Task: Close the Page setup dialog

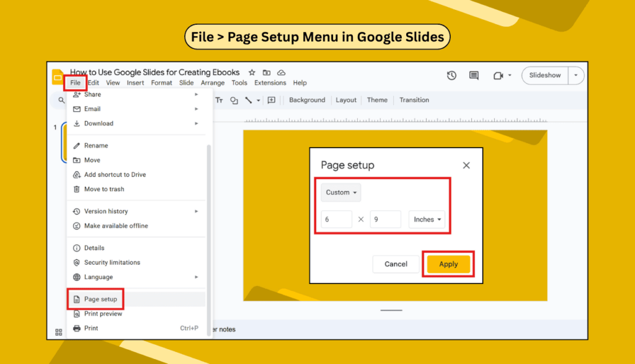Action: coord(466,166)
